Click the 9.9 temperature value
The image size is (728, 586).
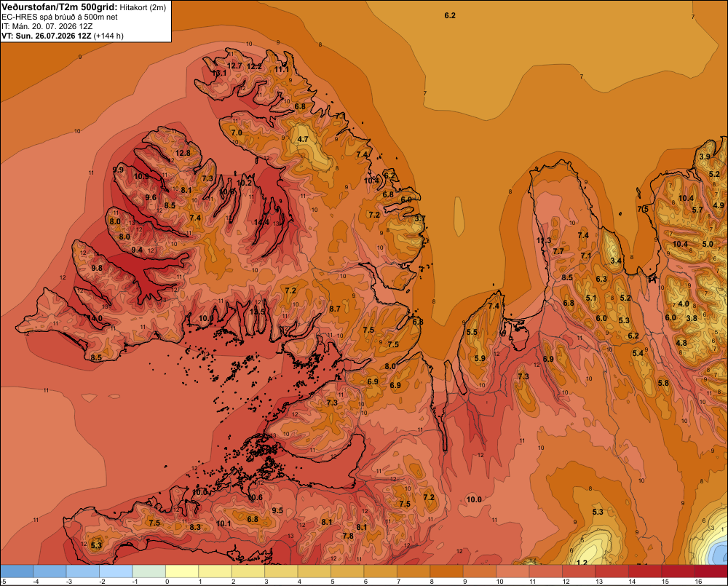coord(119,170)
